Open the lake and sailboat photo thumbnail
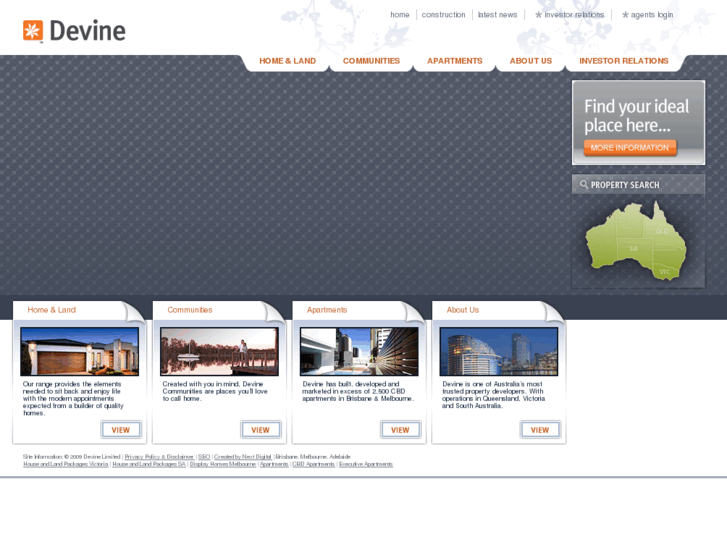The image size is (727, 545). click(219, 352)
